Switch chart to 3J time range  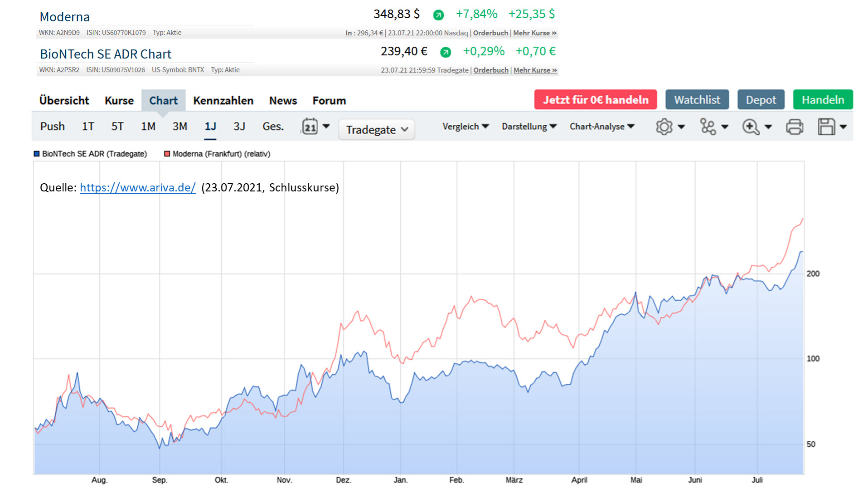(239, 127)
